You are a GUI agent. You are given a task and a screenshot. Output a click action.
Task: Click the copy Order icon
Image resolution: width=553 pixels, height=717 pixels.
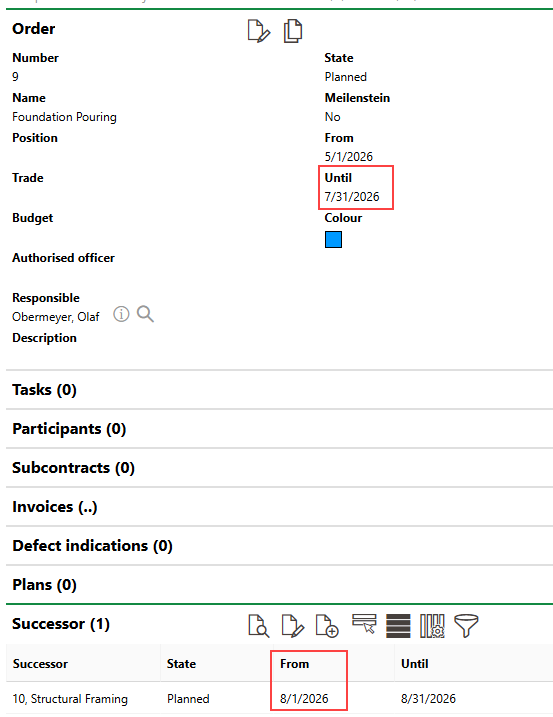tap(293, 31)
